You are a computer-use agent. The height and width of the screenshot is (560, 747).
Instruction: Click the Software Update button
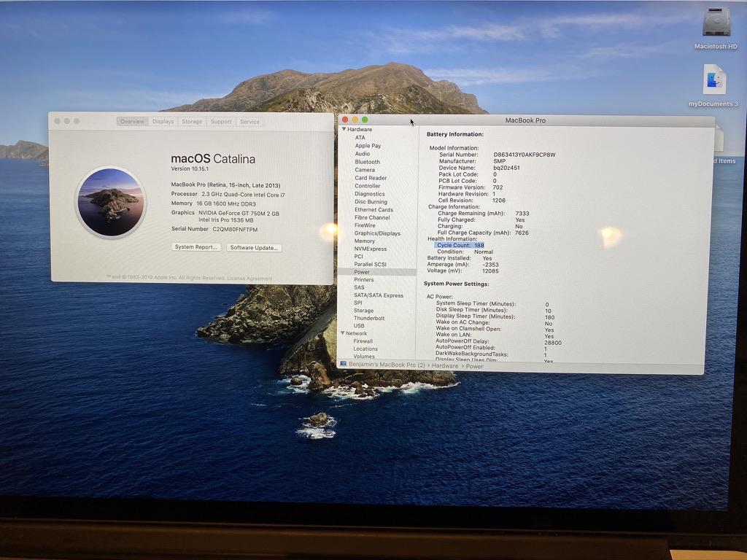(254, 248)
